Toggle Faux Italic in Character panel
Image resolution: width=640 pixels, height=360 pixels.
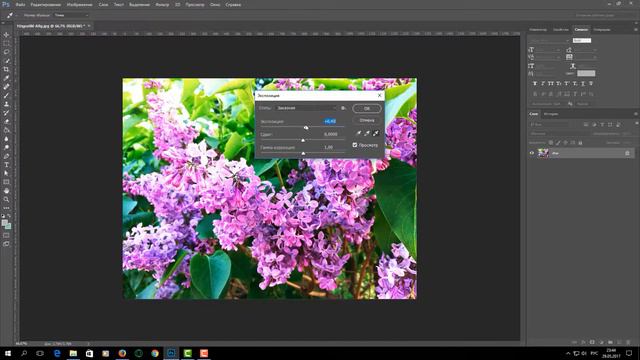[x=543, y=83]
